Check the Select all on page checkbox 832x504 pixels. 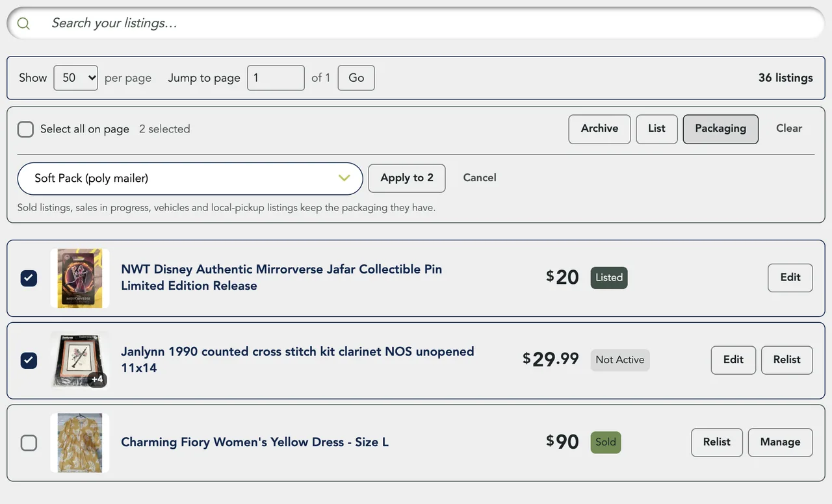(x=26, y=129)
